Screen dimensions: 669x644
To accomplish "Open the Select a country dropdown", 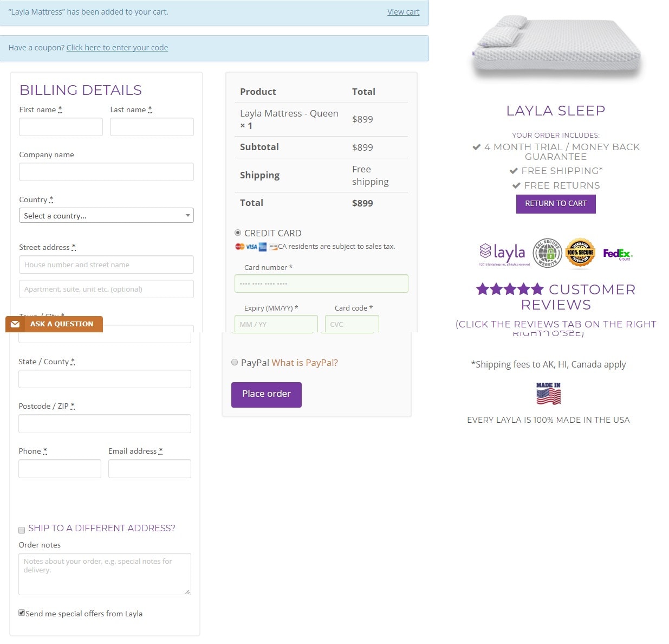I will click(106, 215).
